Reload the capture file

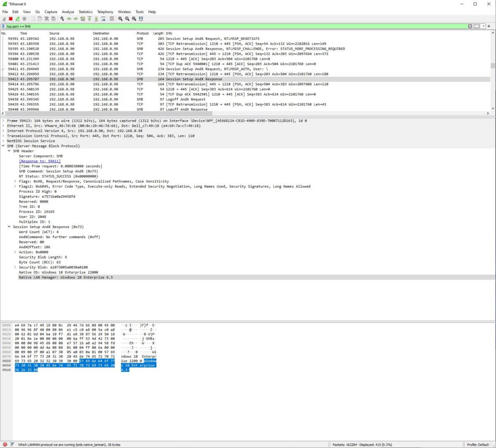coord(53,19)
